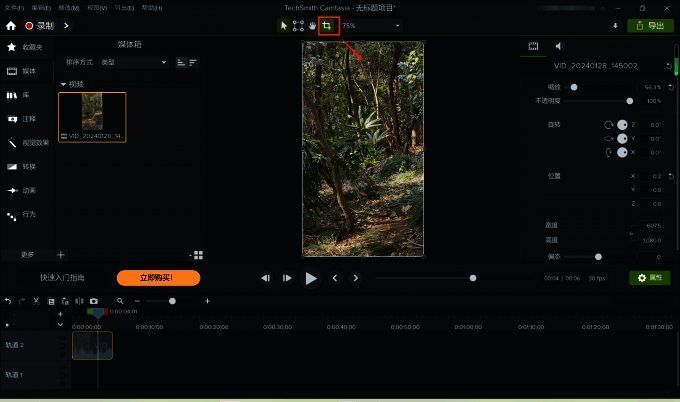
Task: Click the Undo arrow on timeline toolbar
Action: 8,301
